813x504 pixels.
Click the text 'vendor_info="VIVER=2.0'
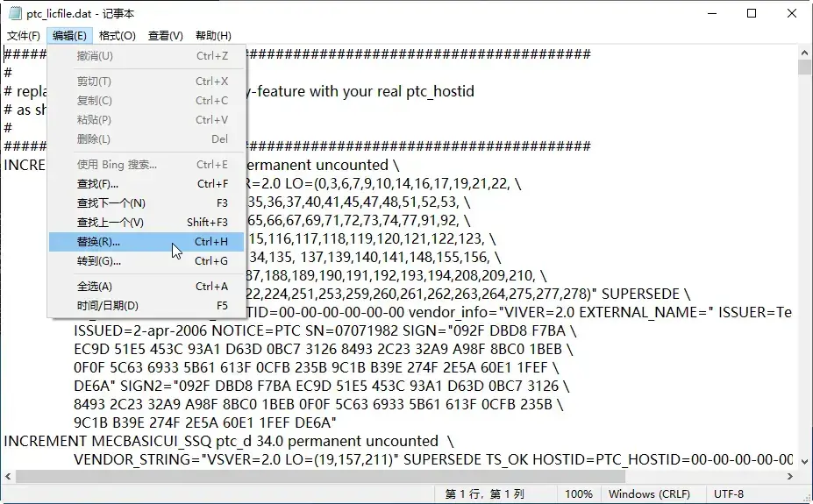(x=491, y=312)
